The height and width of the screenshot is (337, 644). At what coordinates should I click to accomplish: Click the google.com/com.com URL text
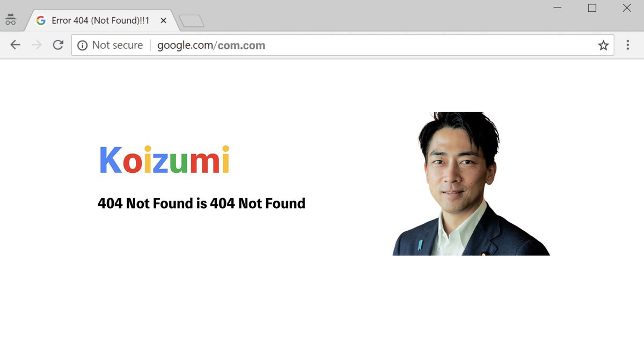tap(211, 46)
